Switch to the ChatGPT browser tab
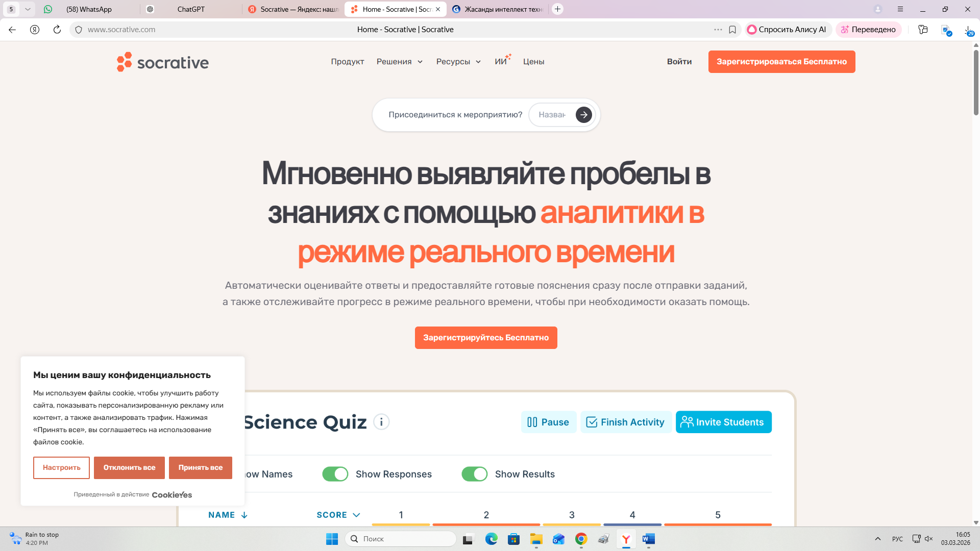The width and height of the screenshot is (980, 551). pyautogui.click(x=191, y=9)
